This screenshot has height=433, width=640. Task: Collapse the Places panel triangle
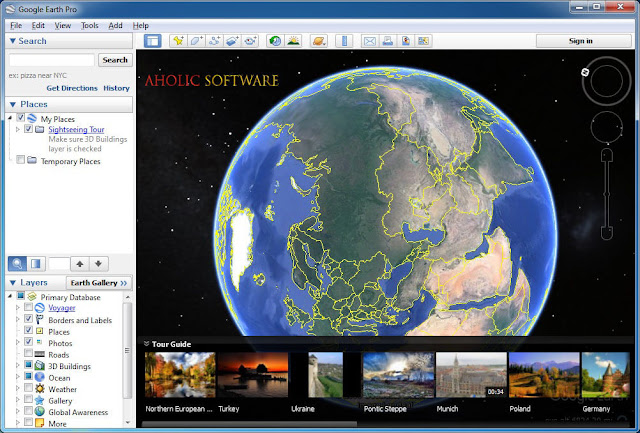(13, 104)
